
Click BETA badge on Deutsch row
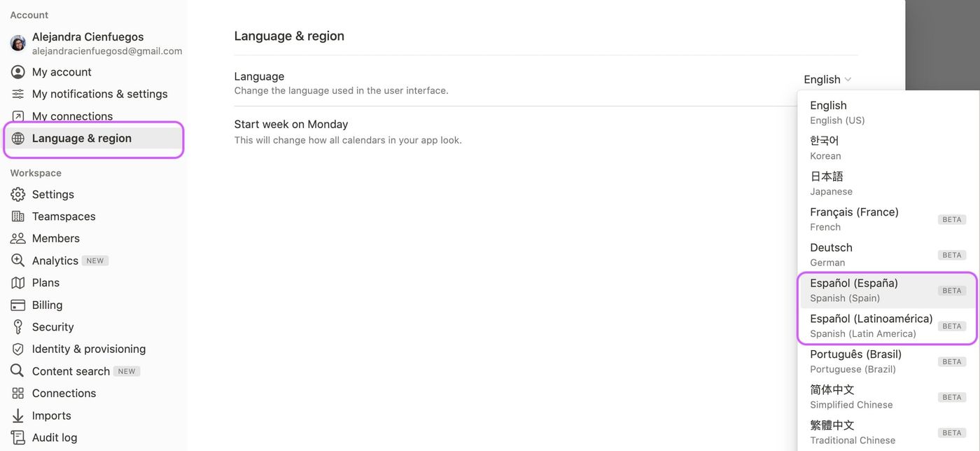[952, 255]
